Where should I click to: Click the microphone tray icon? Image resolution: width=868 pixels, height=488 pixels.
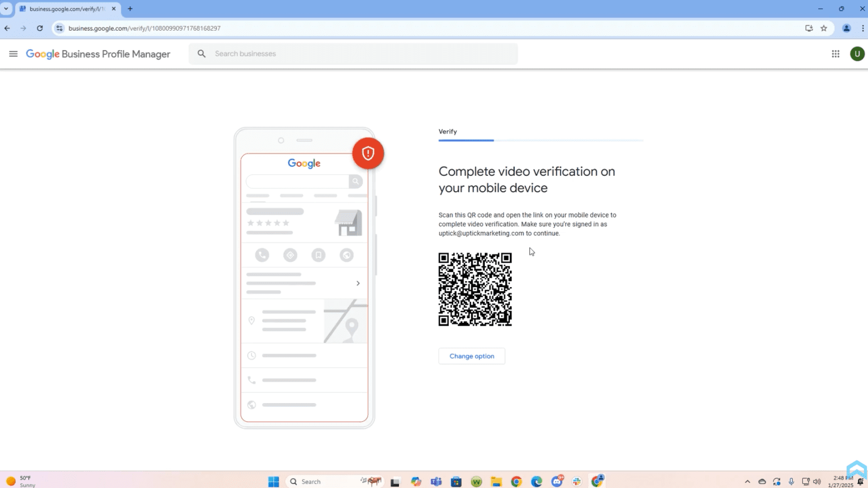point(791,482)
